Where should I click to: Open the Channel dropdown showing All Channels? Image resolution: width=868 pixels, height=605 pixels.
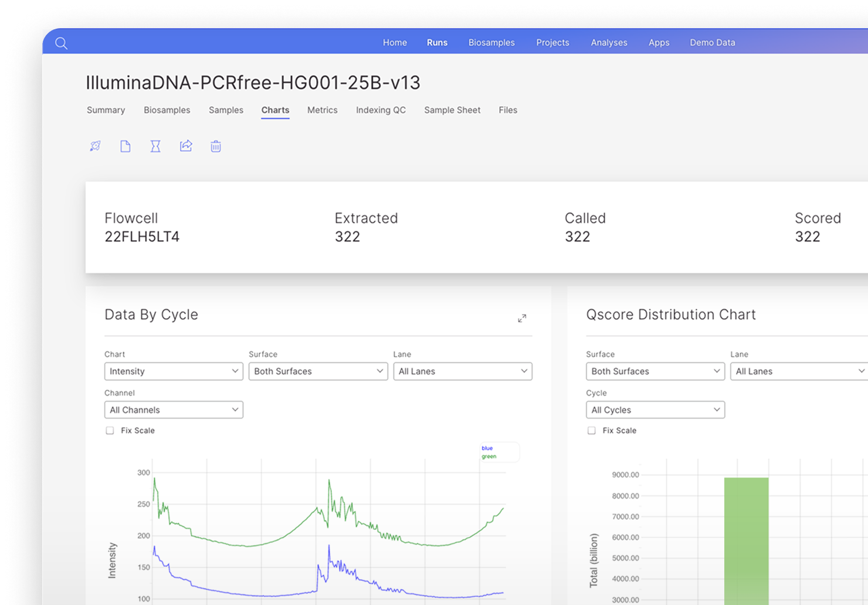click(x=174, y=410)
